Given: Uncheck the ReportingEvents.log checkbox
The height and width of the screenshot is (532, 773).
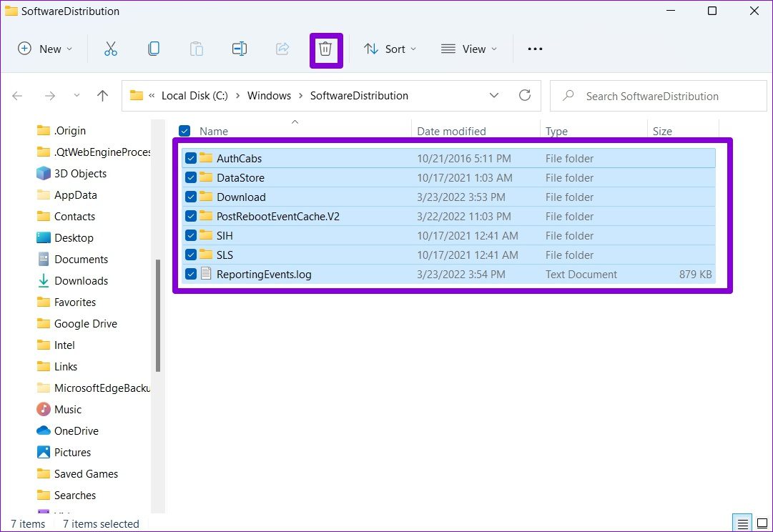Looking at the screenshot, I should click(x=191, y=274).
